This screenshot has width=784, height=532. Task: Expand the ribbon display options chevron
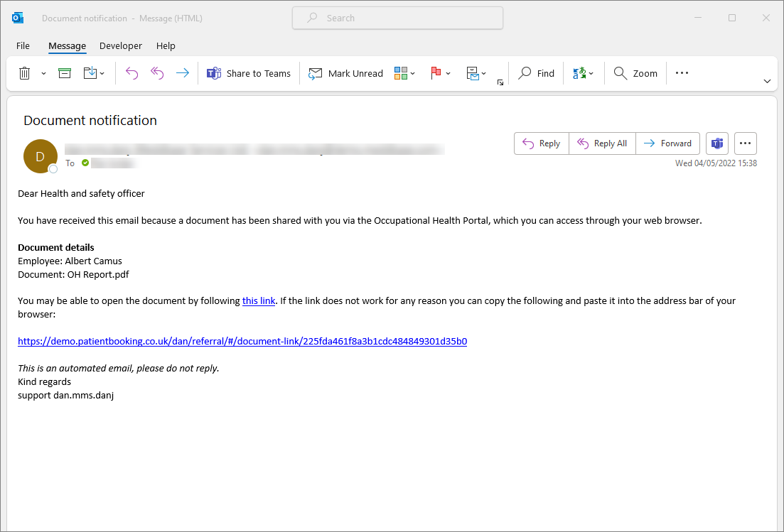pos(767,82)
